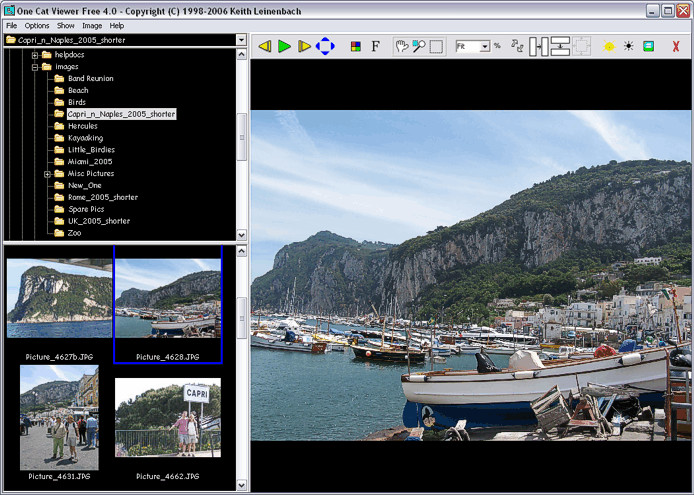This screenshot has height=495, width=694.
Task: Click the black sun darken icon
Action: [628, 46]
